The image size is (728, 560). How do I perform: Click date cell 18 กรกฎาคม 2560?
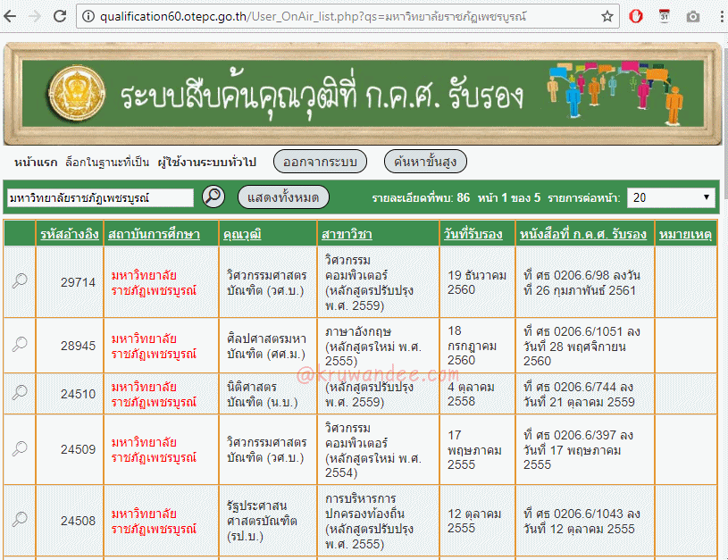[x=477, y=346]
